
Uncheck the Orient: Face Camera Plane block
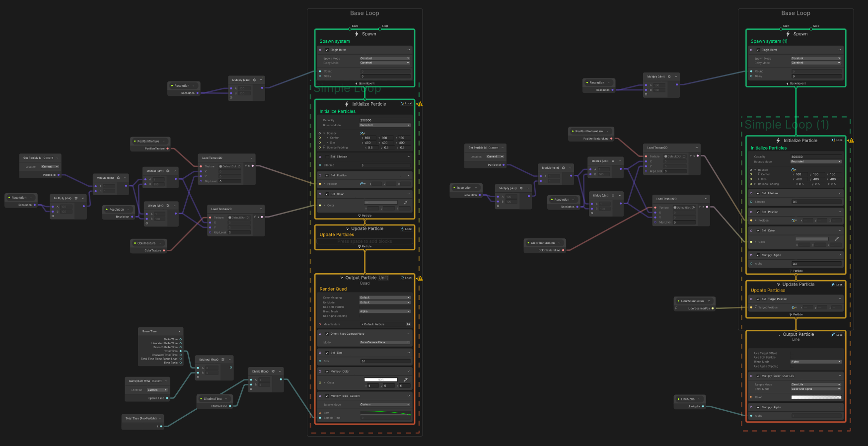(327, 334)
